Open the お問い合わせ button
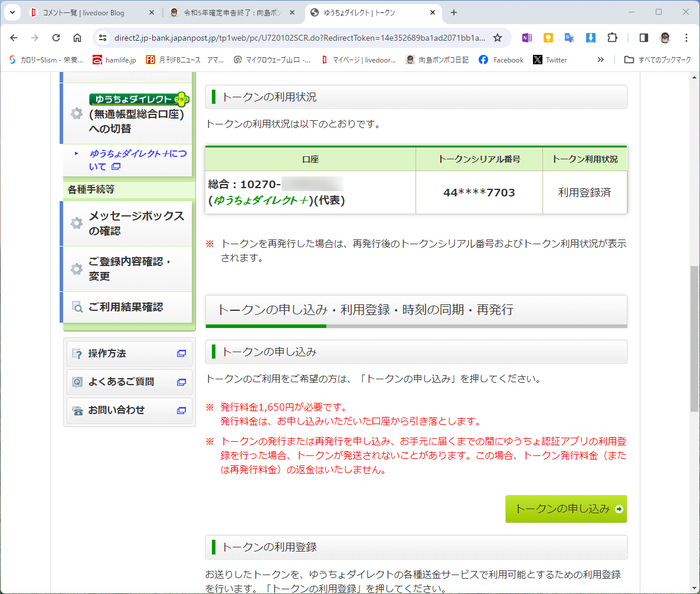Viewport: 700px width, 594px height. (129, 410)
